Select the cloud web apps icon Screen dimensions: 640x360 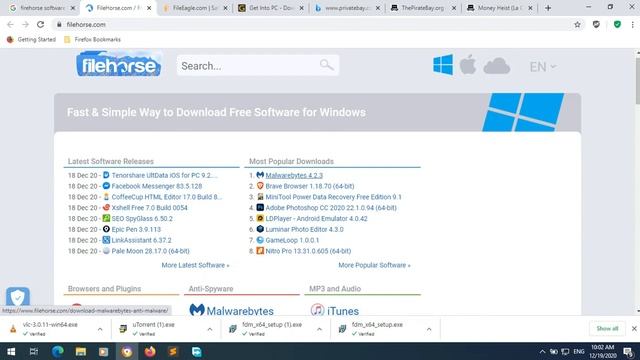[x=496, y=66]
